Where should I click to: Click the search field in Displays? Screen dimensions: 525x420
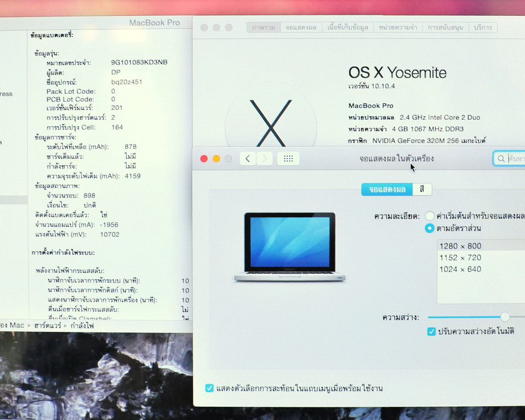click(509, 159)
